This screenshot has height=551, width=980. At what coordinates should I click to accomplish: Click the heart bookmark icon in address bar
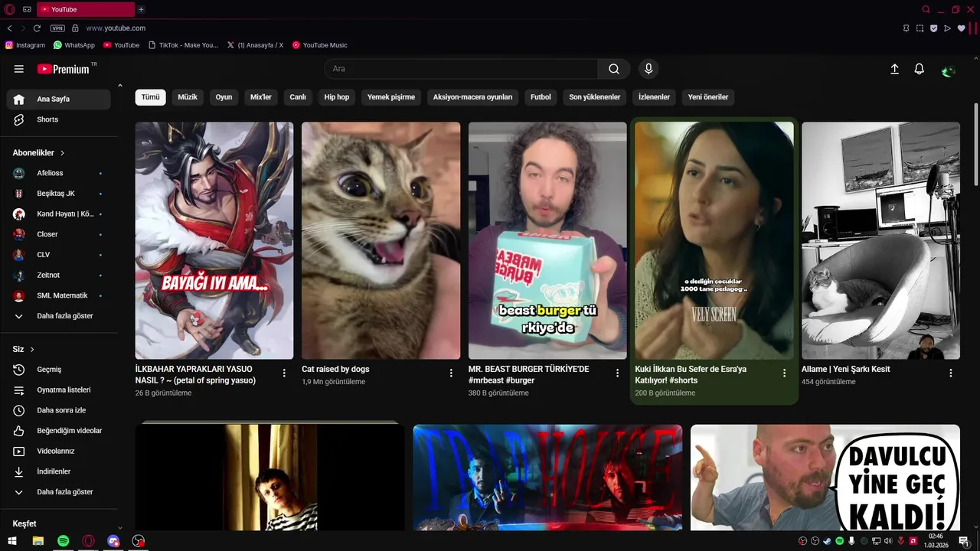coord(962,28)
